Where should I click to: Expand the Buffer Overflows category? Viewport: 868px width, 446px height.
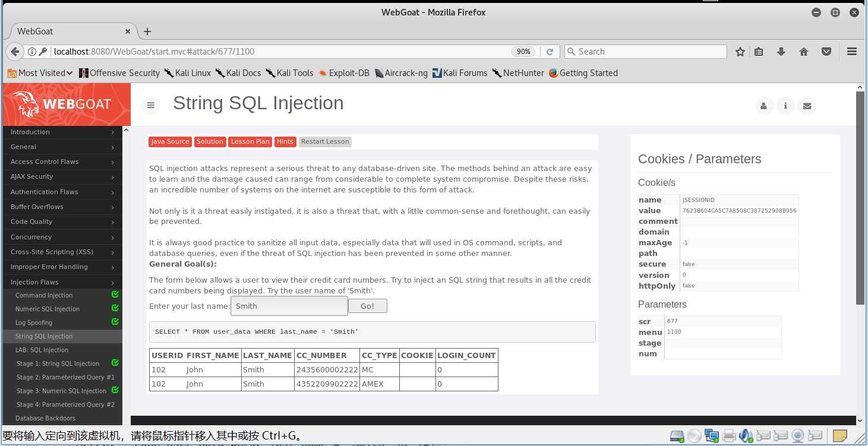[x=62, y=207]
